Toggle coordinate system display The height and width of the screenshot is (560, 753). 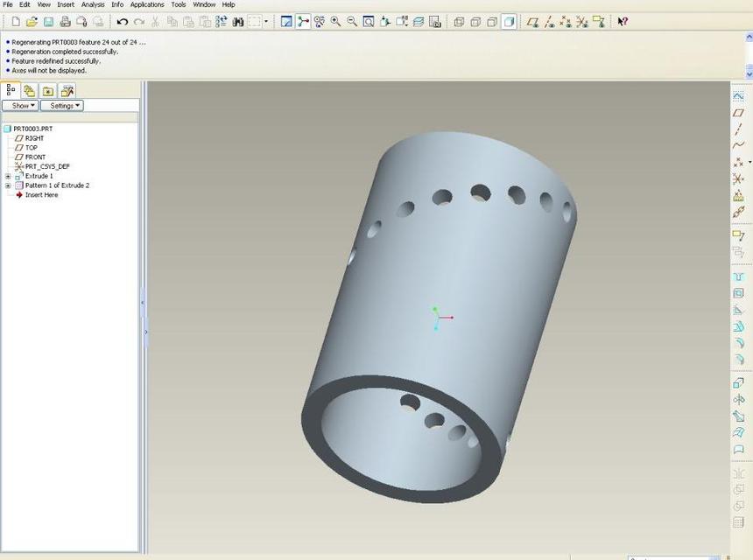[583, 22]
